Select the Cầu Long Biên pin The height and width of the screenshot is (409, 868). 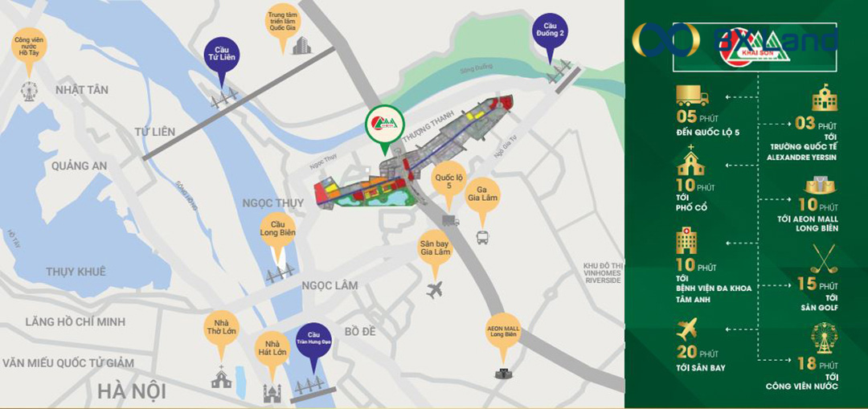click(x=278, y=237)
